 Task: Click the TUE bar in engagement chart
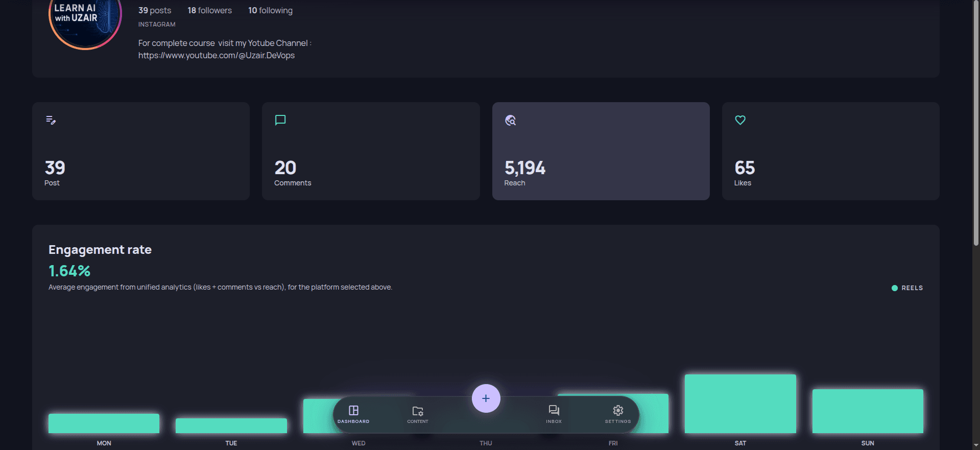[x=231, y=425]
